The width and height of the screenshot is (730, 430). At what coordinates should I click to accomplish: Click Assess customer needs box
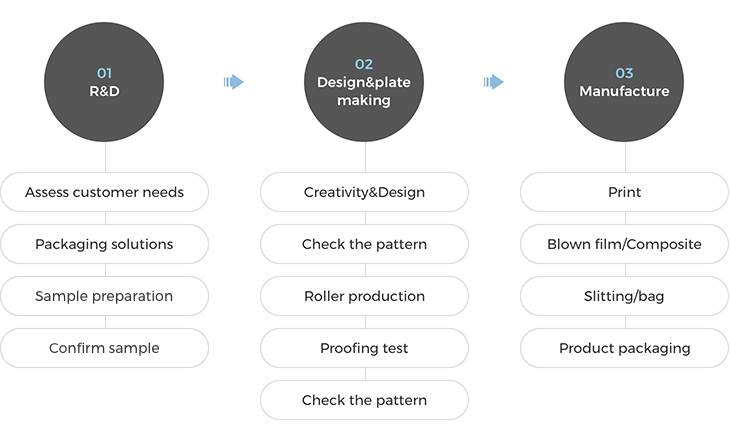pos(104,192)
